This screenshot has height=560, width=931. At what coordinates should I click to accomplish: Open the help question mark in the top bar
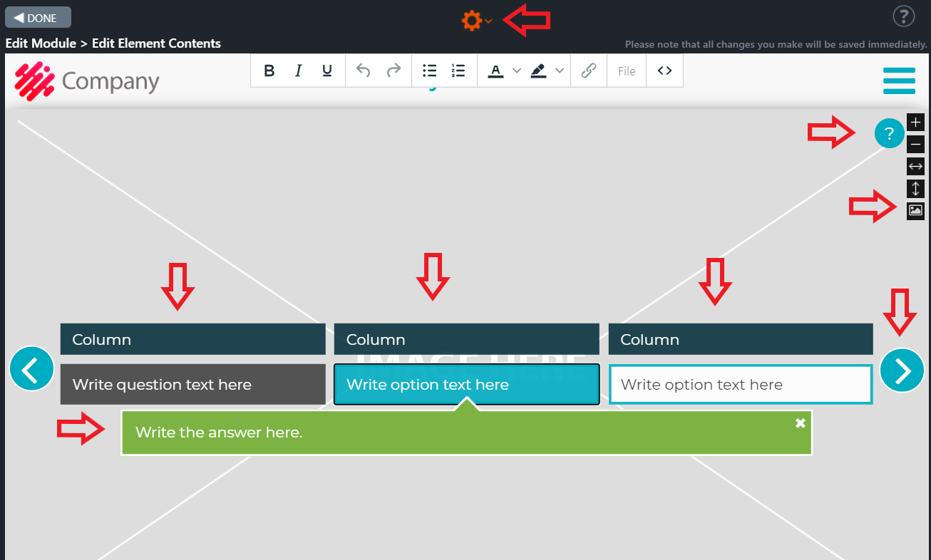[904, 16]
